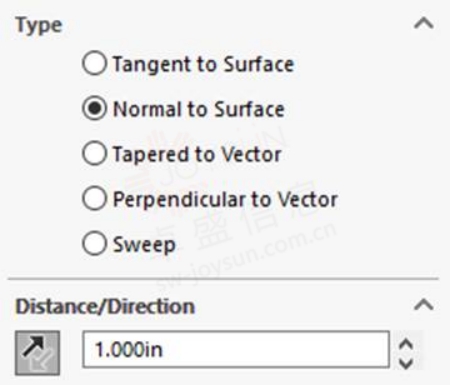Select the Sweep radio button
The height and width of the screenshot is (385, 450).
coord(95,243)
